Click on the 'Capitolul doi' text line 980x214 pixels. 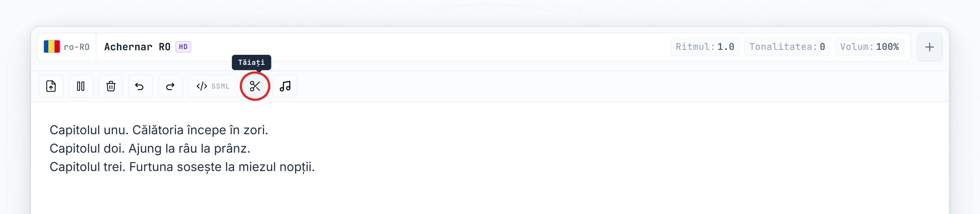150,148
